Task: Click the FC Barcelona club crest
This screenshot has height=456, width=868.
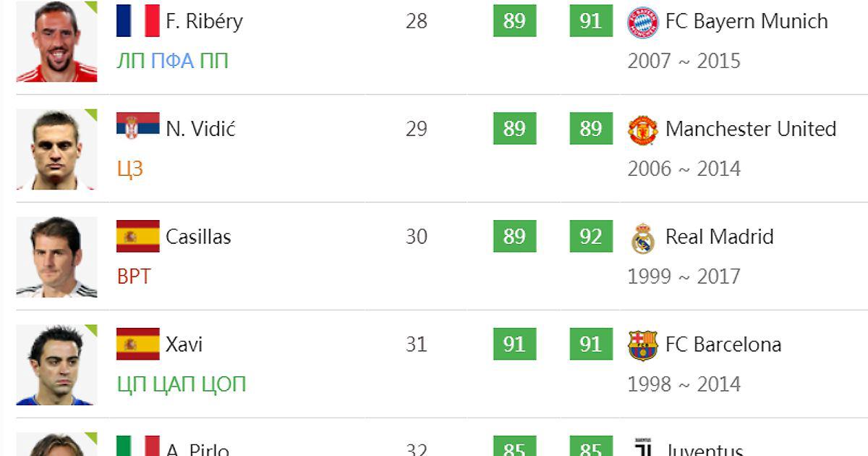Action: [x=642, y=345]
